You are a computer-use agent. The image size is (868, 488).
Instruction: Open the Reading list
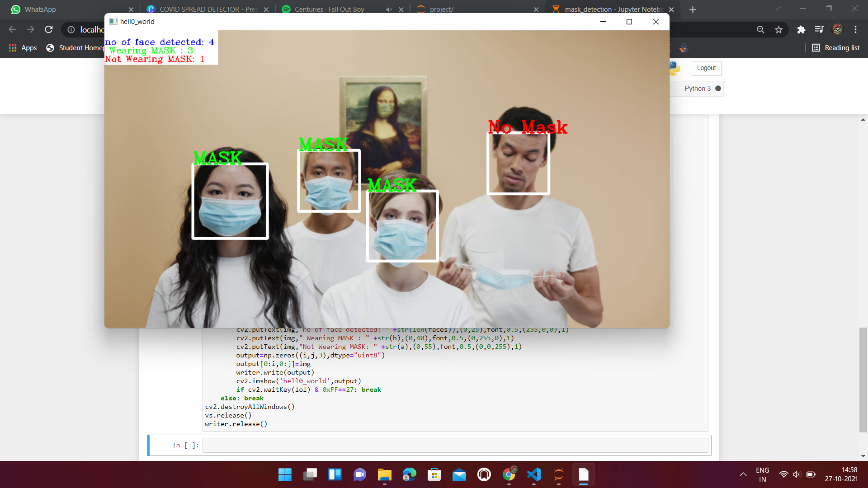(835, 48)
